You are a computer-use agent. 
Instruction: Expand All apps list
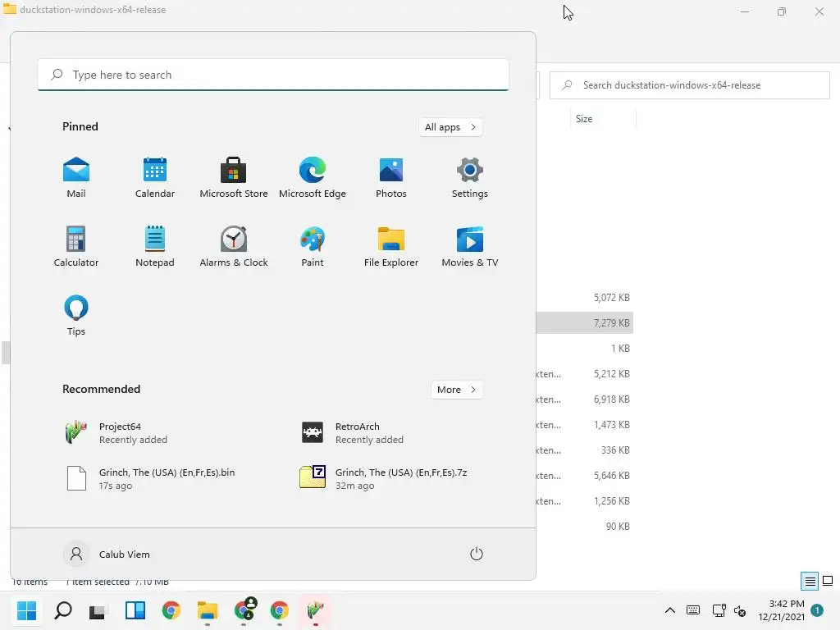click(450, 127)
